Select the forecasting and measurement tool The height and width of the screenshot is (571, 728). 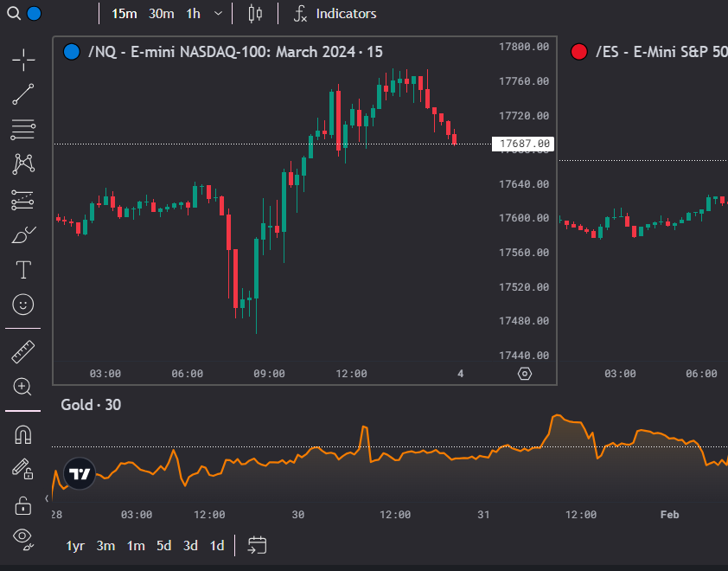[22, 200]
